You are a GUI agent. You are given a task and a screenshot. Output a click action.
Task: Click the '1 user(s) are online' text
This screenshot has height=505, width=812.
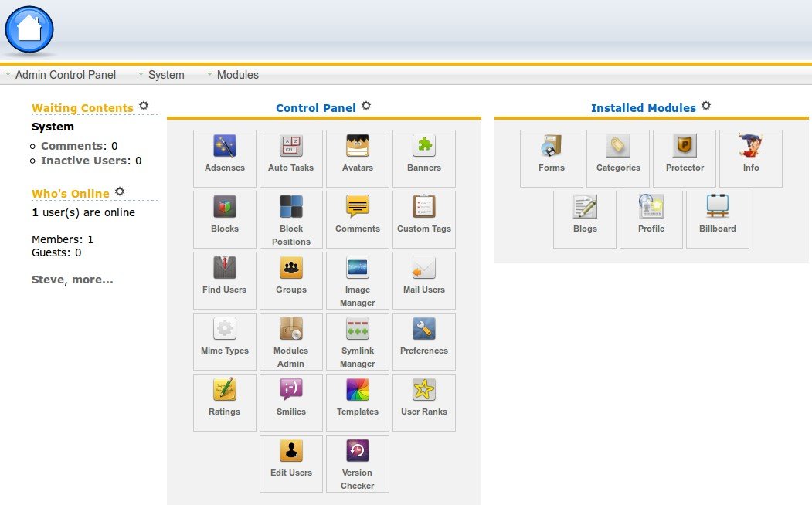83,212
